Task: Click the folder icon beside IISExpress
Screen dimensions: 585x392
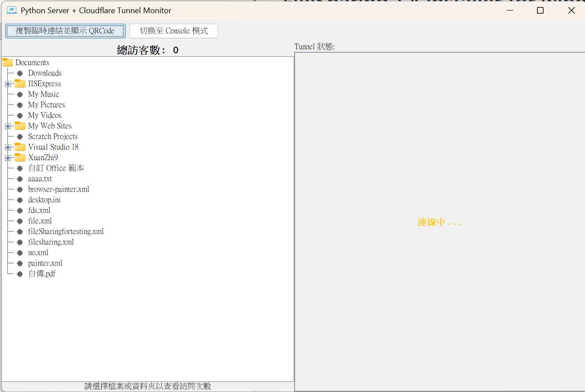Action: click(x=20, y=83)
